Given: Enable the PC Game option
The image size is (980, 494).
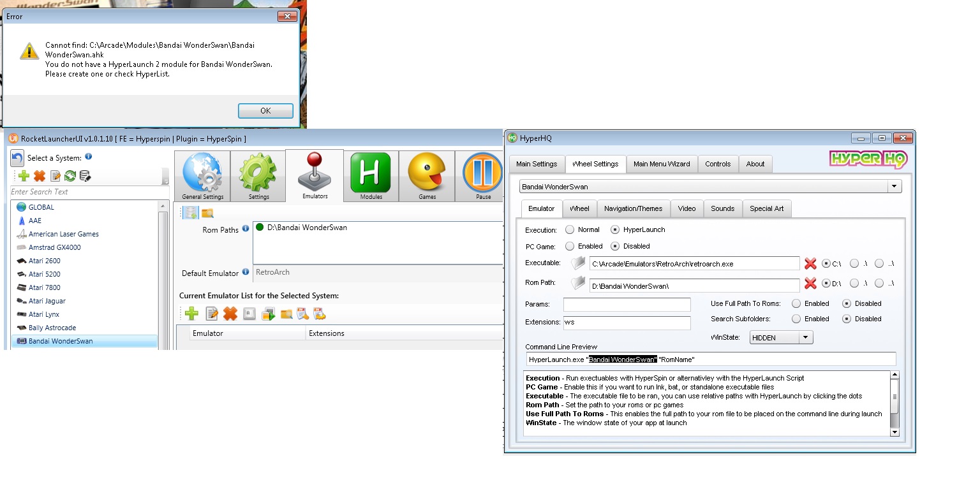Looking at the screenshot, I should (570, 246).
